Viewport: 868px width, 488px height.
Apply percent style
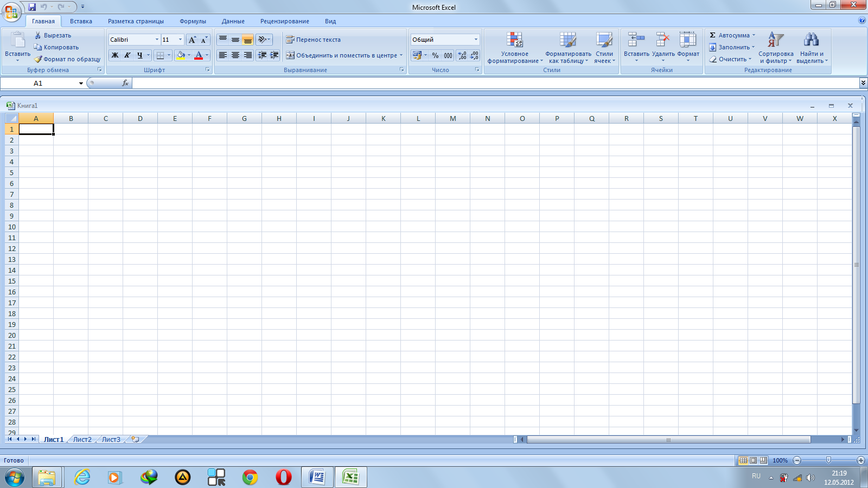(435, 55)
